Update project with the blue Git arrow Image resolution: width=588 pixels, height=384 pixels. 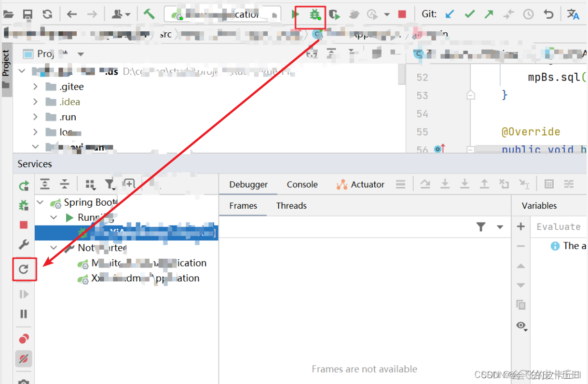point(450,14)
